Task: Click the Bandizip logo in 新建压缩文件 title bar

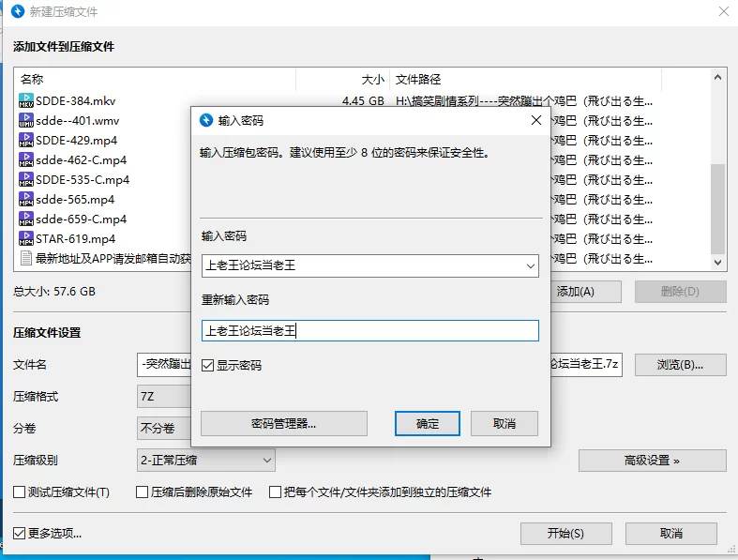Action: (x=18, y=11)
